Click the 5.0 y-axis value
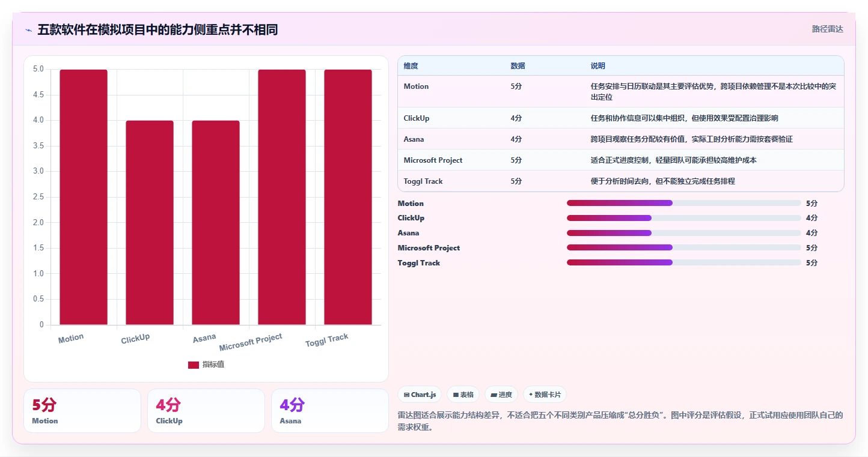 coord(38,69)
